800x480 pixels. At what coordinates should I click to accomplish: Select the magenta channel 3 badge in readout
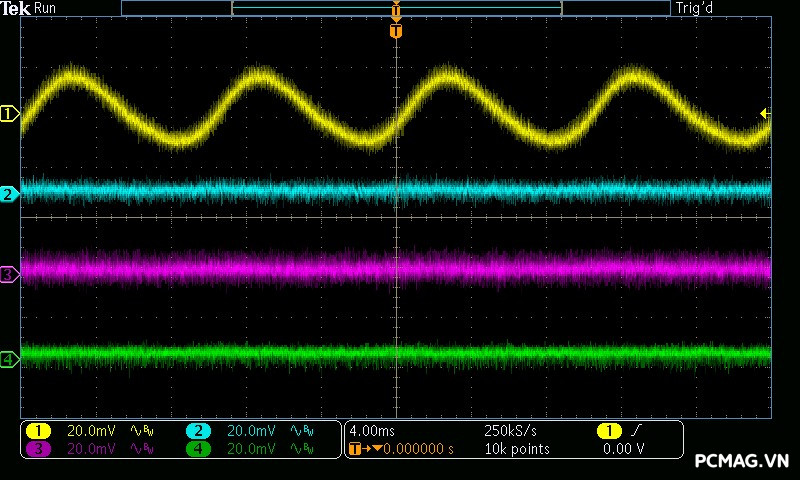38,449
